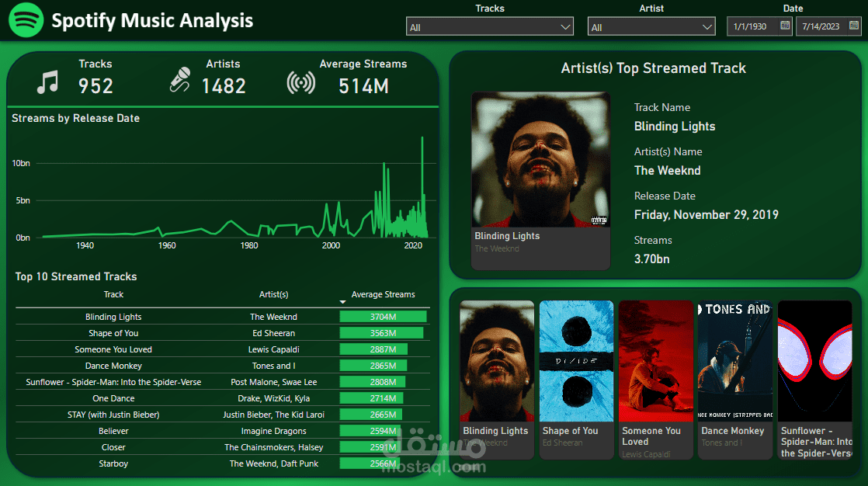Select the Believer table row
868x486 pixels.
point(223,431)
